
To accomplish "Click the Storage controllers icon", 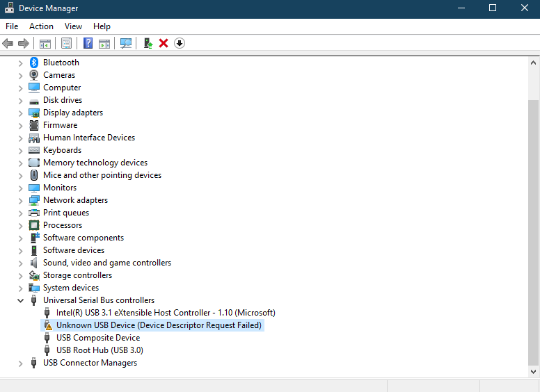I will coord(33,275).
